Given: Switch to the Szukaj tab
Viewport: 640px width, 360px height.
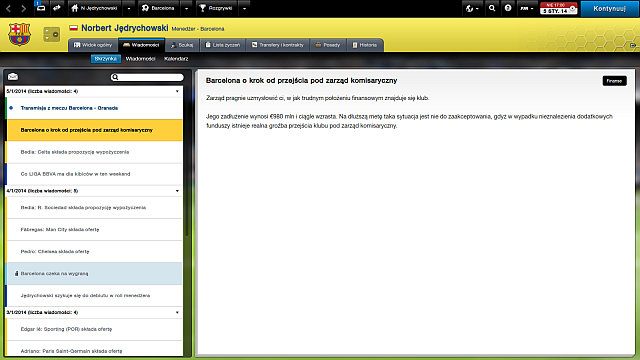Looking at the screenshot, I should [x=182, y=45].
